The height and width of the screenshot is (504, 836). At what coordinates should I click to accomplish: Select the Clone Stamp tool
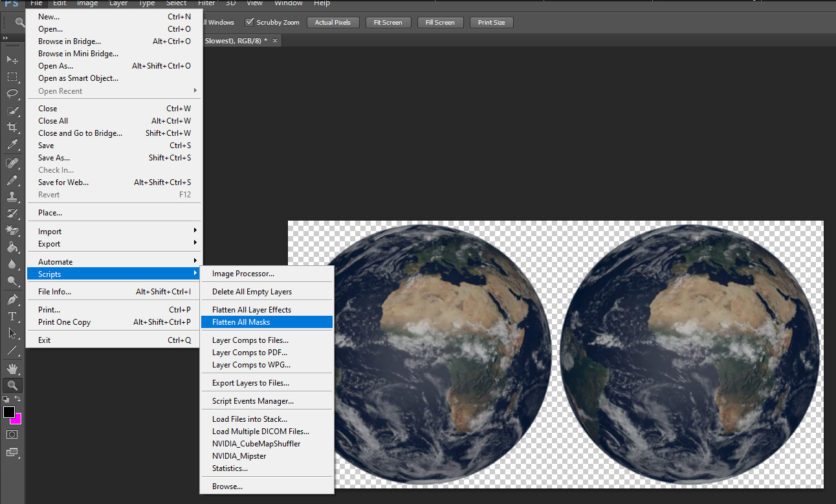(x=12, y=197)
